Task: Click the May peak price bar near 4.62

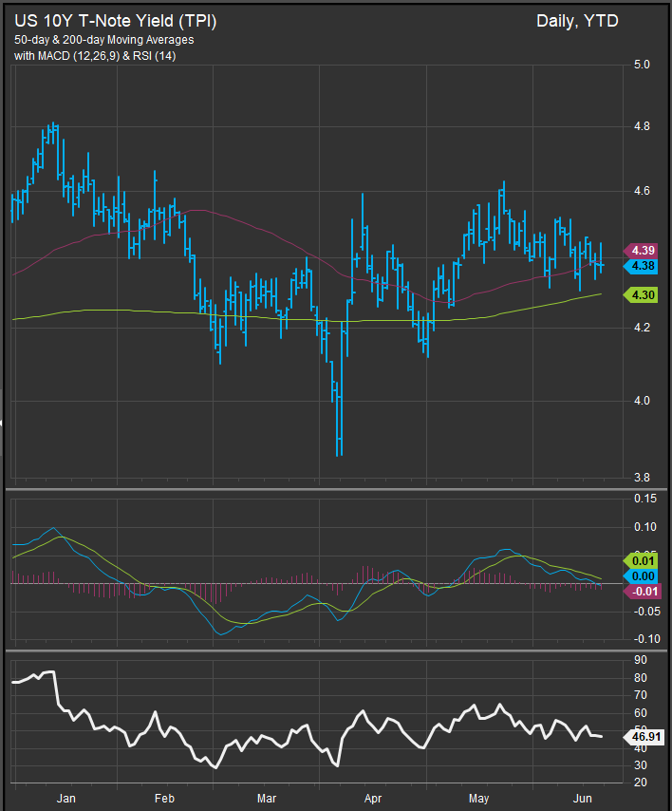Action: pos(503,198)
